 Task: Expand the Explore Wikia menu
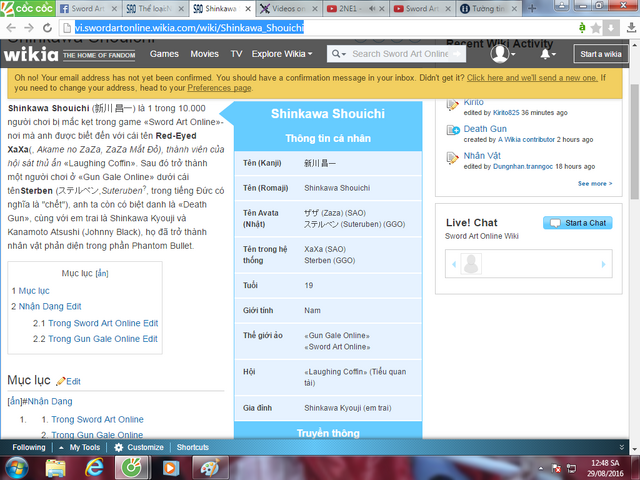[282, 54]
